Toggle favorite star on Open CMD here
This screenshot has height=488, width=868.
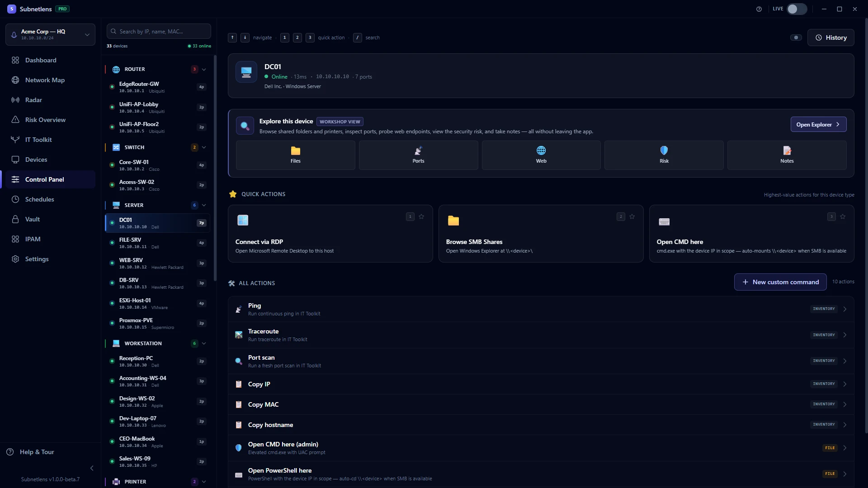(843, 216)
